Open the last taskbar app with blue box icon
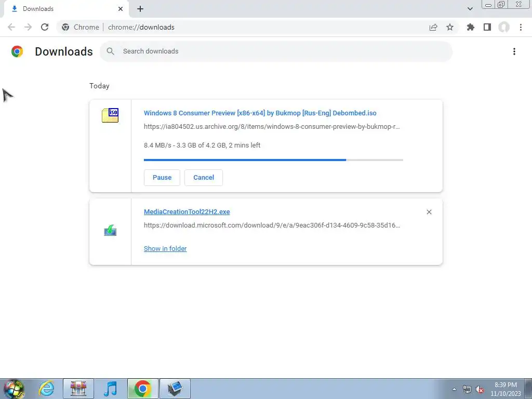 (175, 389)
